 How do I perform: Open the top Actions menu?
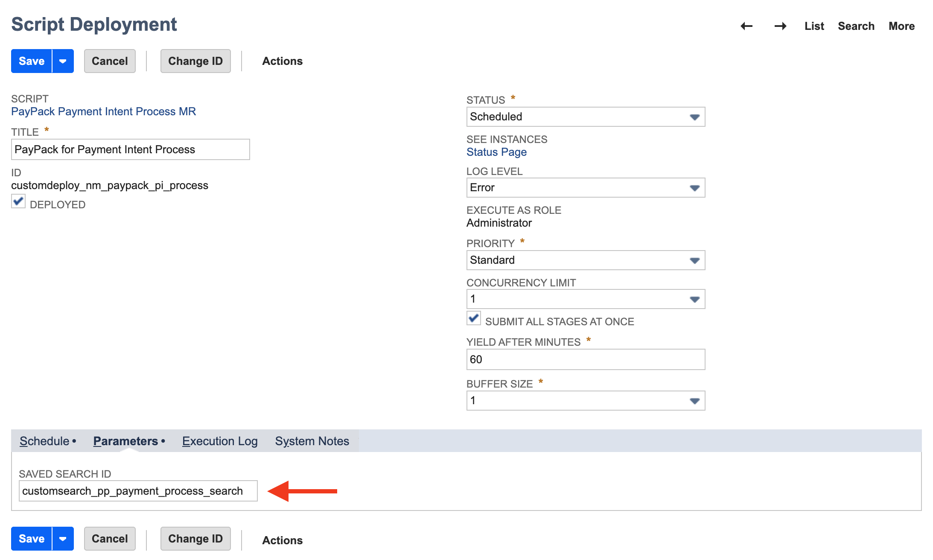(x=282, y=61)
